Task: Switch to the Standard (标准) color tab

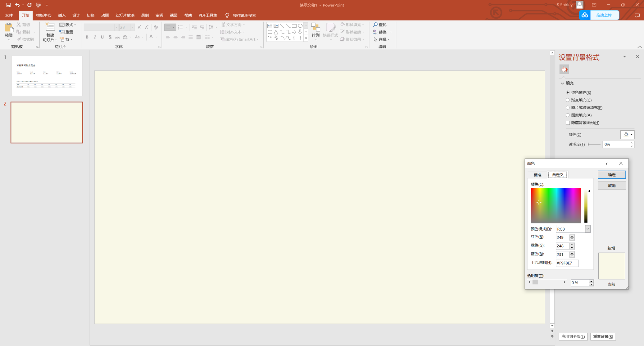Action: click(537, 175)
